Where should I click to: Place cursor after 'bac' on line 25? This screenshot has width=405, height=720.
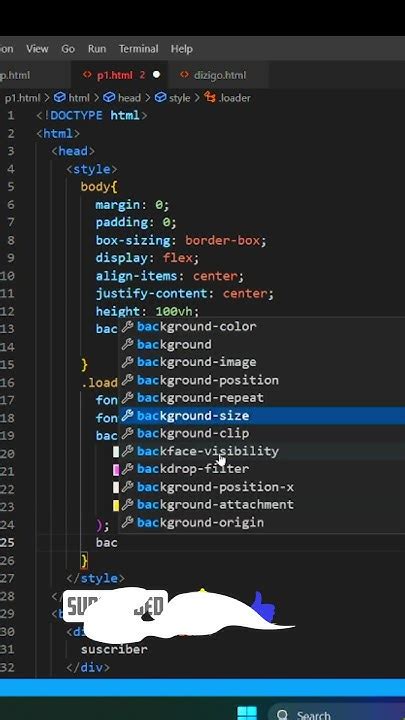pyautogui.click(x=118, y=543)
